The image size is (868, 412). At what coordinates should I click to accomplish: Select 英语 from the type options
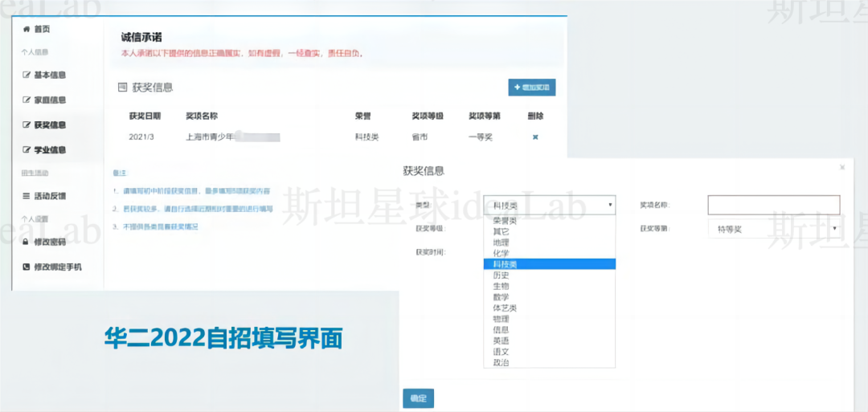(x=500, y=341)
